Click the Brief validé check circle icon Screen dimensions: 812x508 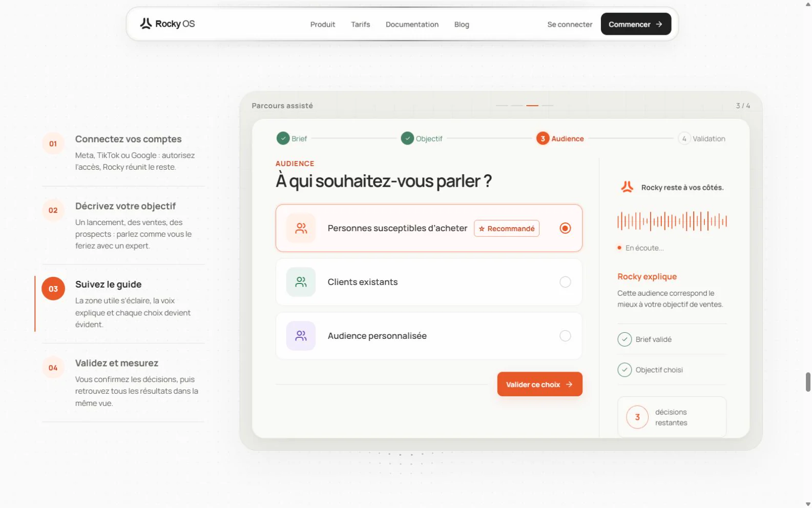point(624,339)
